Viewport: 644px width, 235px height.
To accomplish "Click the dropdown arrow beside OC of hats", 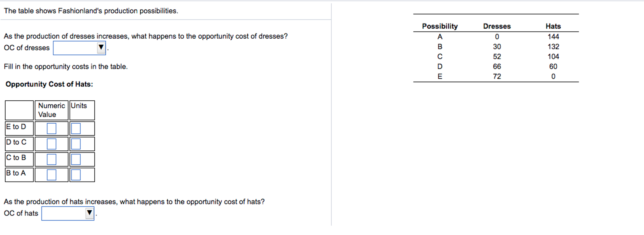I will (x=89, y=213).
